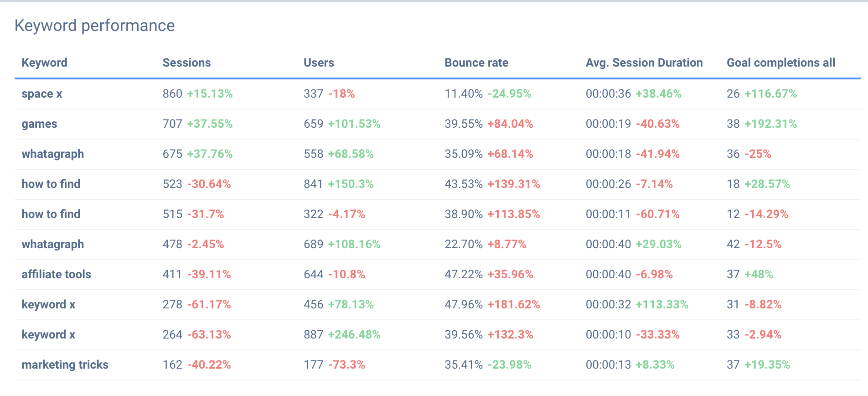This screenshot has width=868, height=396.
Task: Select the 'marketing tricks' keyword
Action: coord(65,365)
